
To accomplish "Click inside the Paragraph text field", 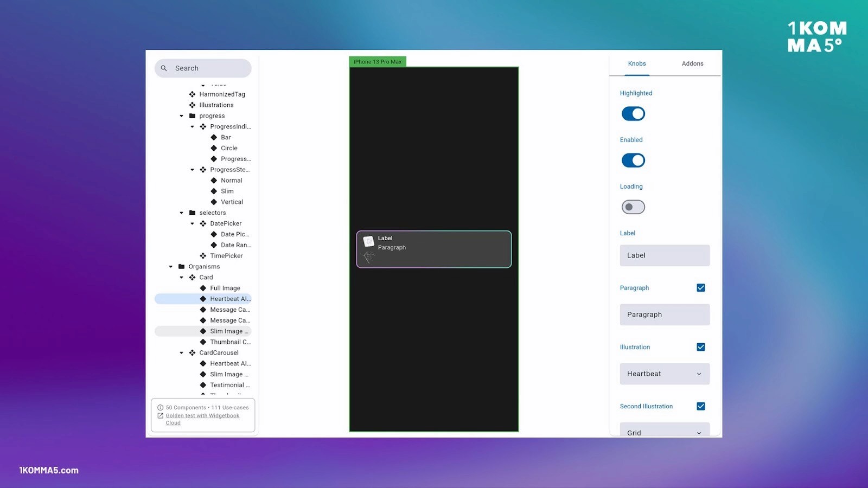I will [x=664, y=314].
